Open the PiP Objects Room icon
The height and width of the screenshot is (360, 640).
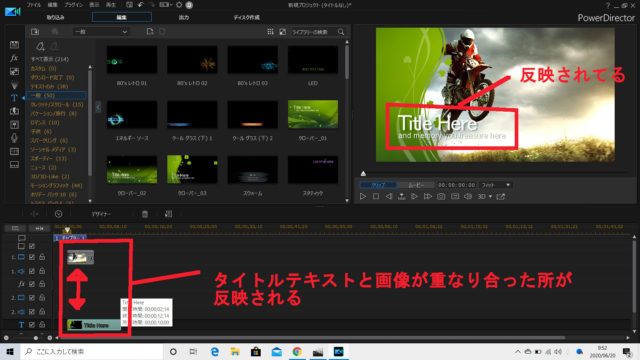click(x=14, y=71)
